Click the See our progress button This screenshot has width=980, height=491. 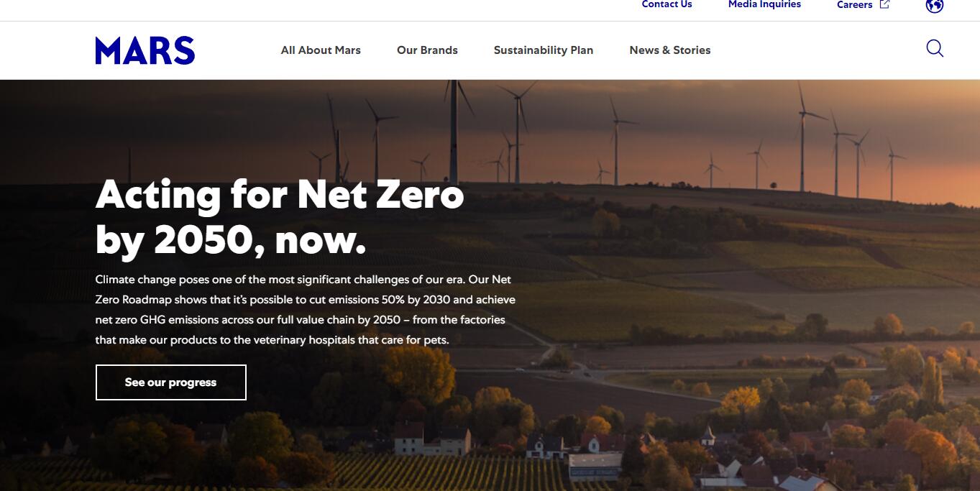tap(171, 382)
